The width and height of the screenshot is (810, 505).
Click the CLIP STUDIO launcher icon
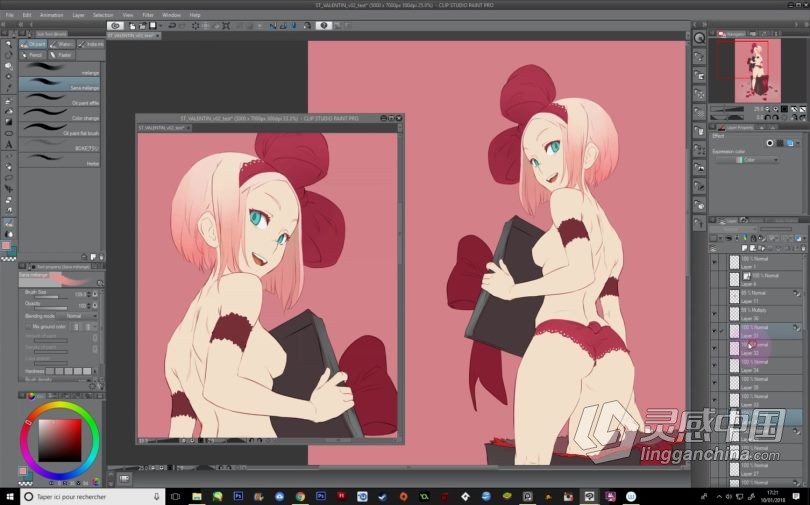click(x=115, y=25)
